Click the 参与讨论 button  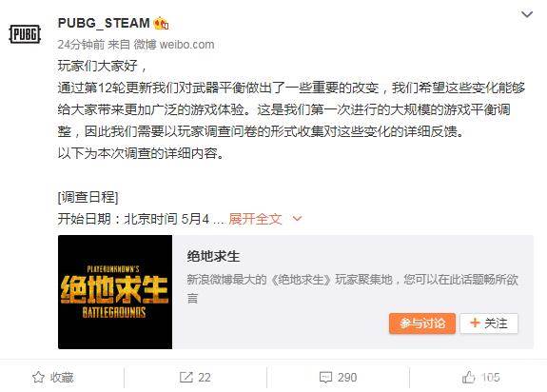tap(422, 323)
